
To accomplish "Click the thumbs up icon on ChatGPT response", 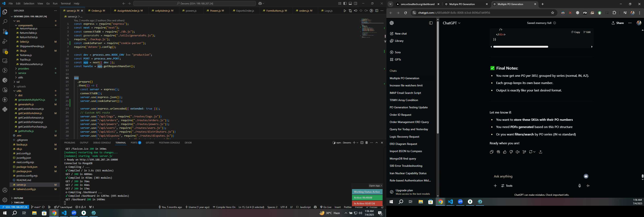I will [x=505, y=152].
